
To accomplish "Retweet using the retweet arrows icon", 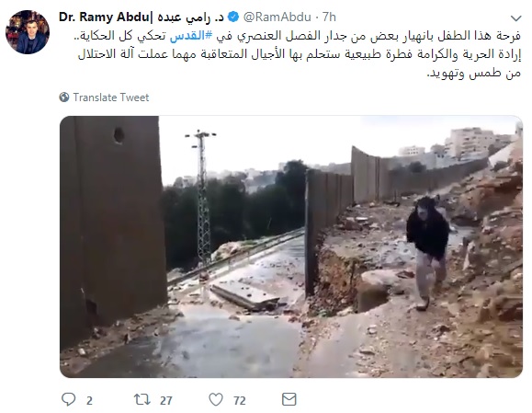I will 142,399.
